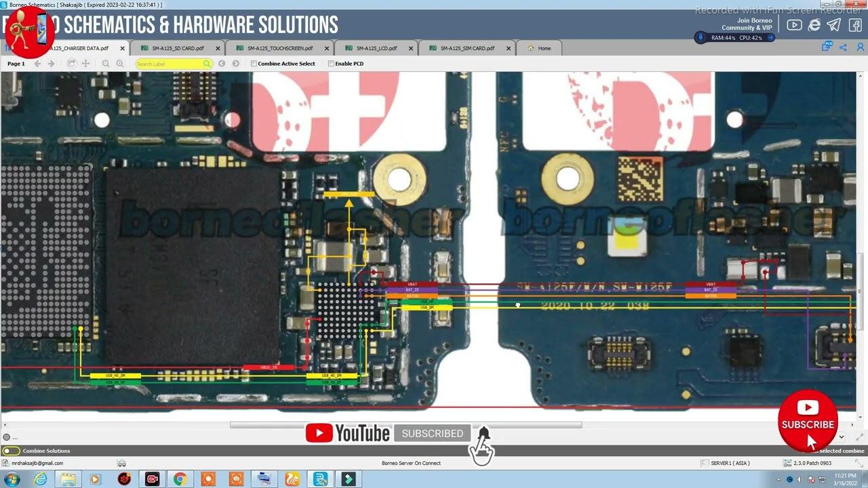
Task: Close the TOUCHSCREEN.pdf tab
Action: (x=328, y=49)
